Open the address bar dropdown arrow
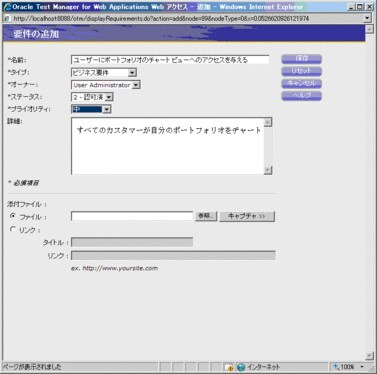This screenshot has width=377, height=374. click(367, 18)
